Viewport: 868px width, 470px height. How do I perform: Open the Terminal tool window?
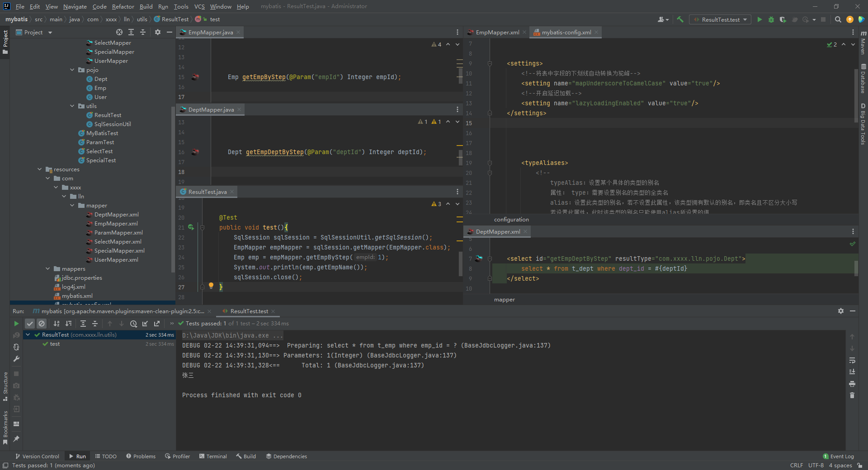(213, 456)
